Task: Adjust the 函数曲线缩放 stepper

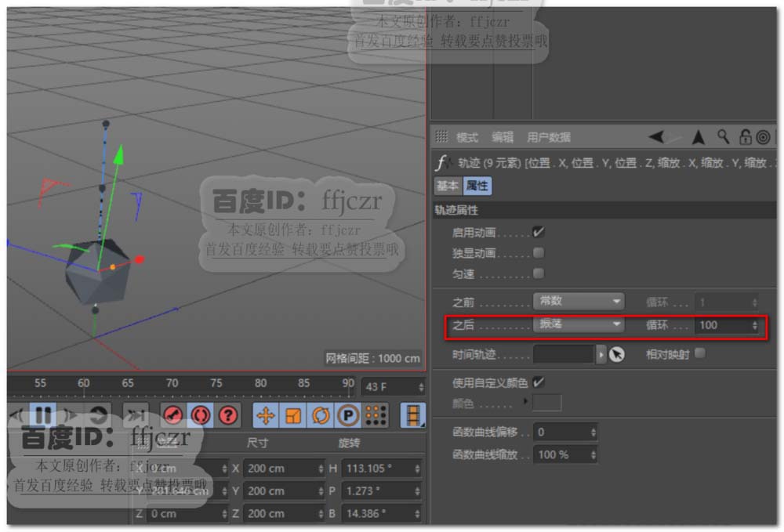Action: click(593, 454)
